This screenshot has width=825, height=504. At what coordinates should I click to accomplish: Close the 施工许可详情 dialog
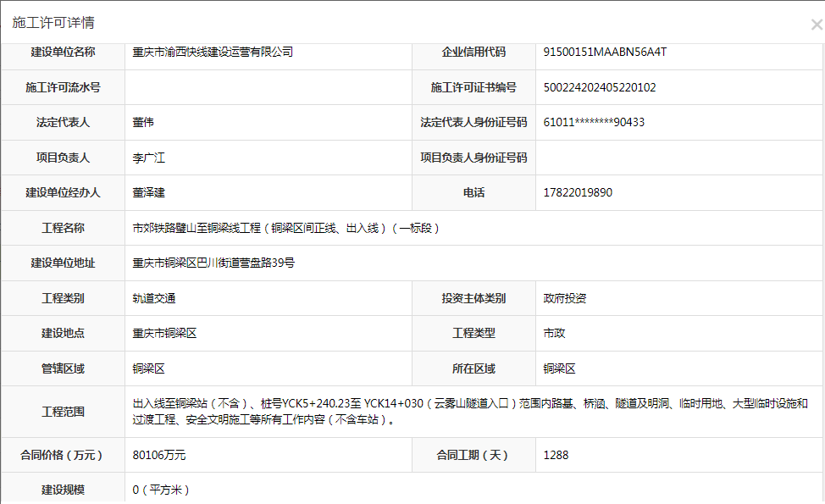pyautogui.click(x=816, y=25)
